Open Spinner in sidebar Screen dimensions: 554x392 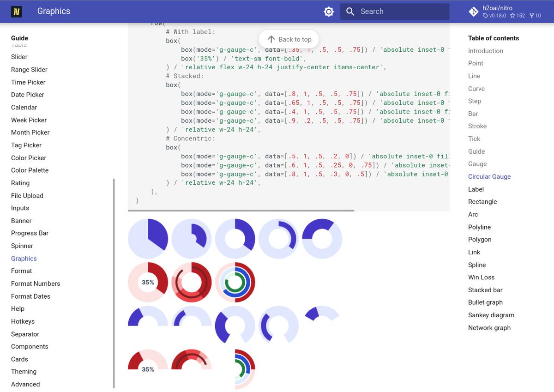tap(22, 246)
